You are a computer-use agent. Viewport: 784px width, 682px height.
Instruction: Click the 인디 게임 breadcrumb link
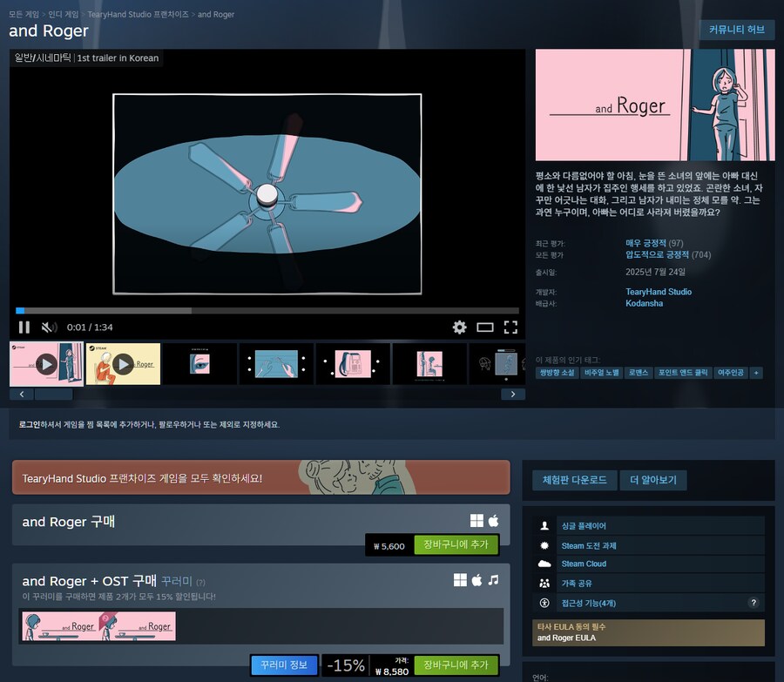62,15
